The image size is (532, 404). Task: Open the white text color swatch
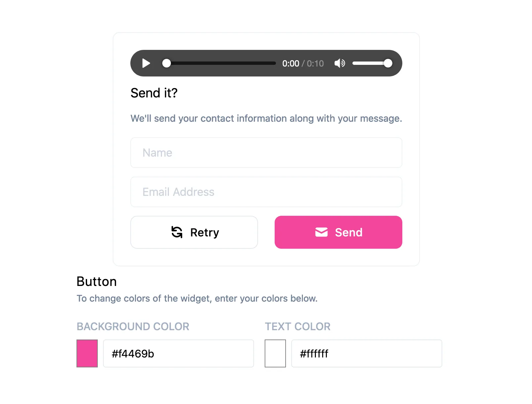275,353
